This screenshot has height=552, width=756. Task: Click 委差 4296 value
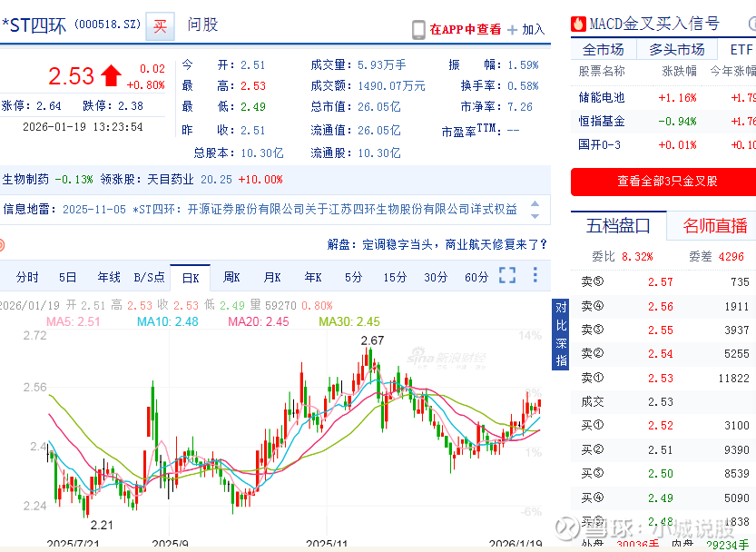tap(731, 257)
